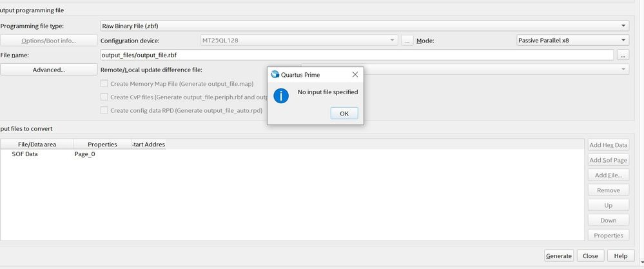Toggle Create config data RPD checkbox

pos(104,110)
